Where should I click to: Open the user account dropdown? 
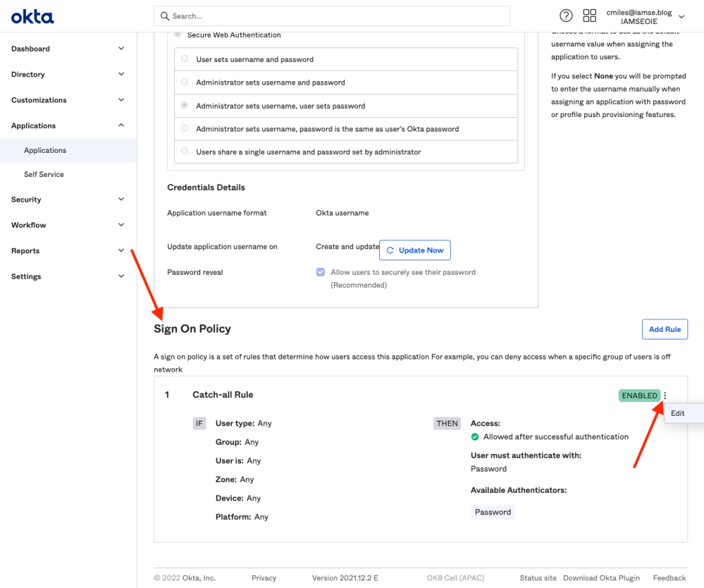[681, 17]
